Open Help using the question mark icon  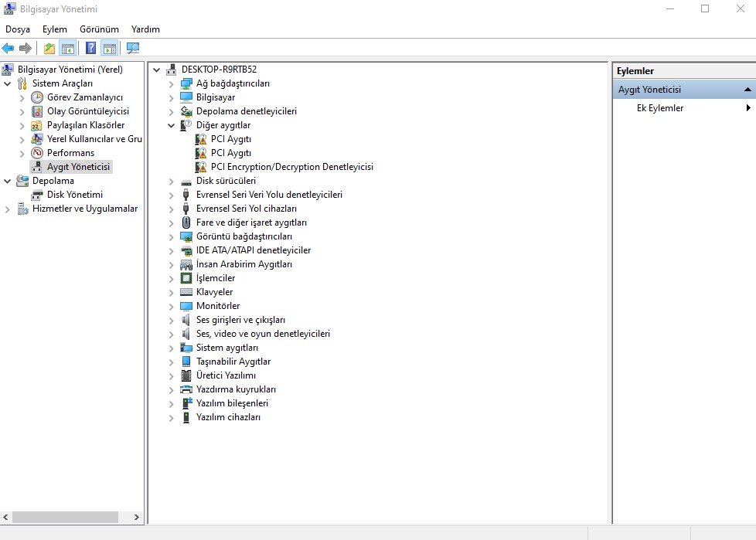tap(89, 47)
